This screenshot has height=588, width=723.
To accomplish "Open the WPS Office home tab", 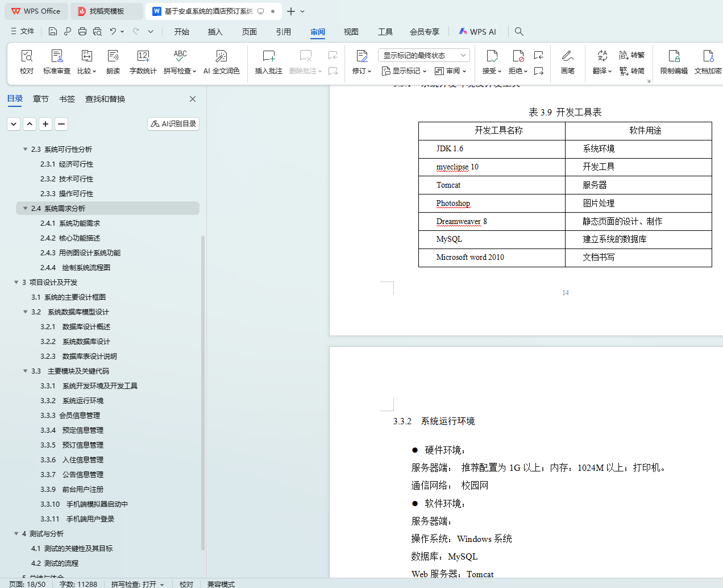I will (x=36, y=11).
